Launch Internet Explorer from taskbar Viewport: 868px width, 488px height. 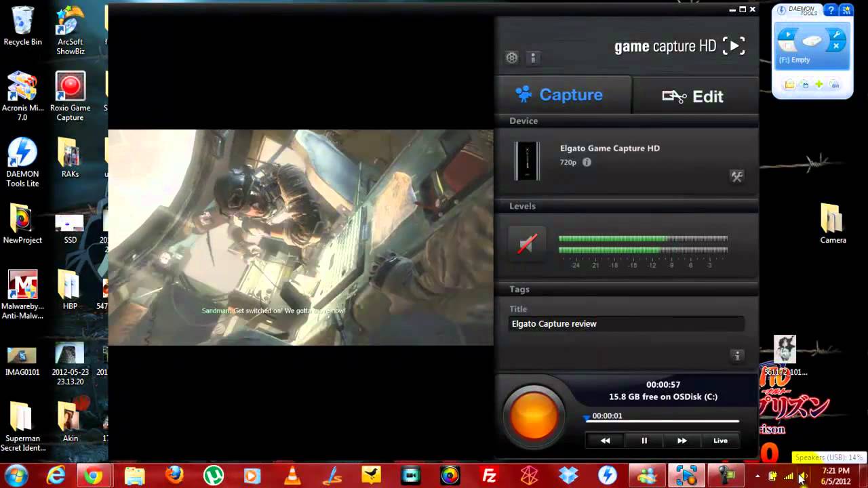point(55,476)
